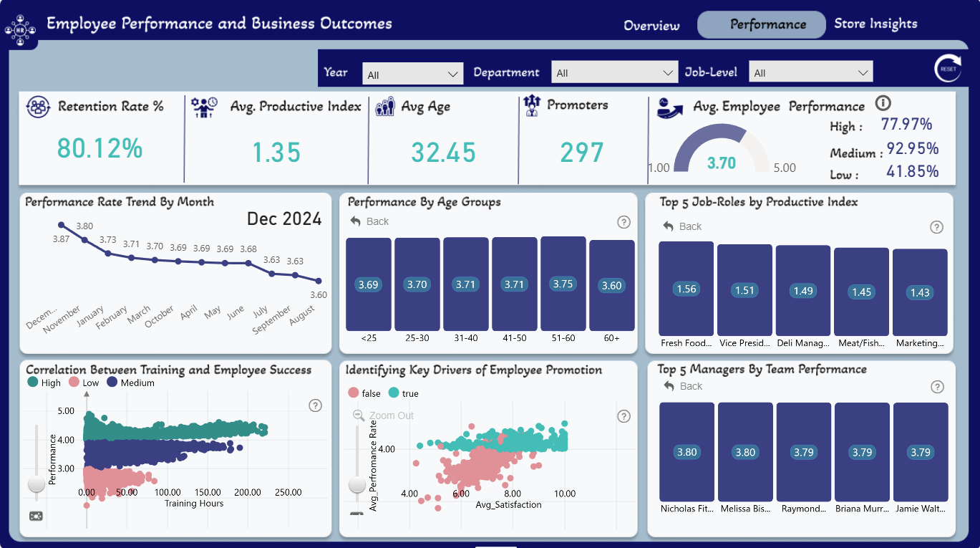Toggle the true legend item in promotion chart
The width and height of the screenshot is (980, 548).
coord(403,393)
